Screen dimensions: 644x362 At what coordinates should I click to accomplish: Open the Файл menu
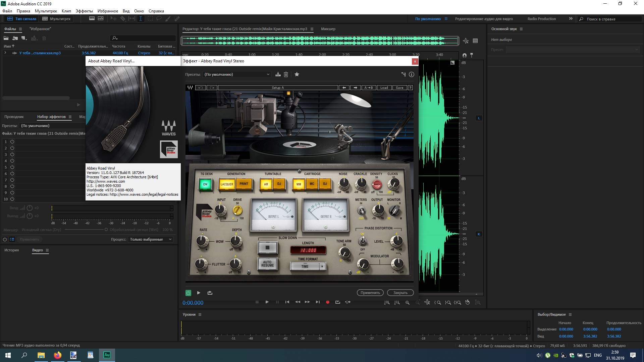coord(7,11)
